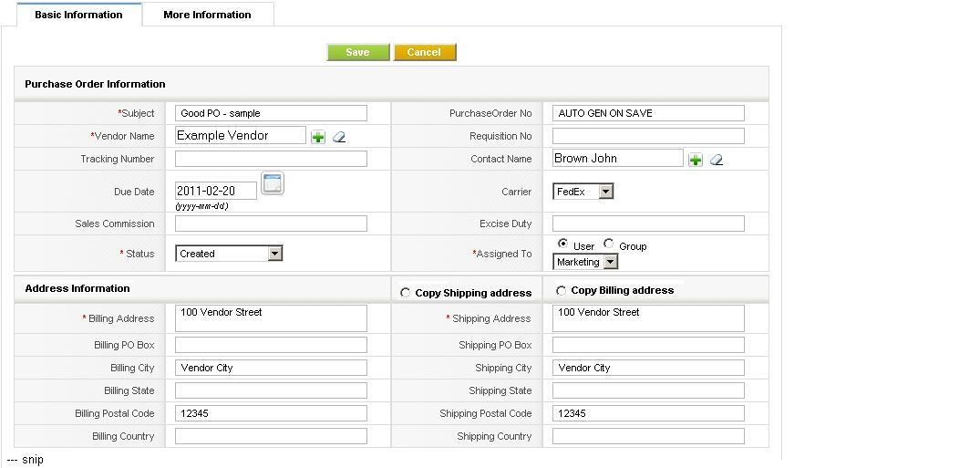The height and width of the screenshot is (468, 980).
Task: Select the User radio button
Action: point(563,244)
